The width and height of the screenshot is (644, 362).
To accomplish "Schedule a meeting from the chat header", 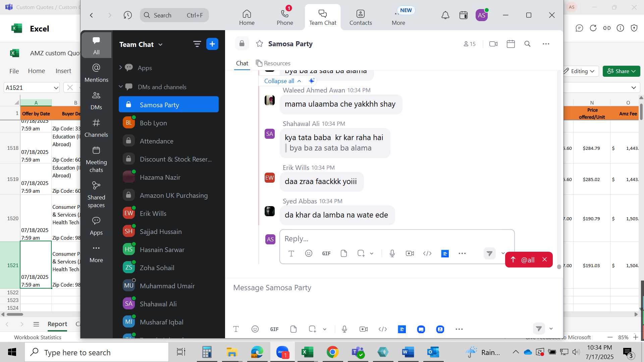I will [511, 44].
